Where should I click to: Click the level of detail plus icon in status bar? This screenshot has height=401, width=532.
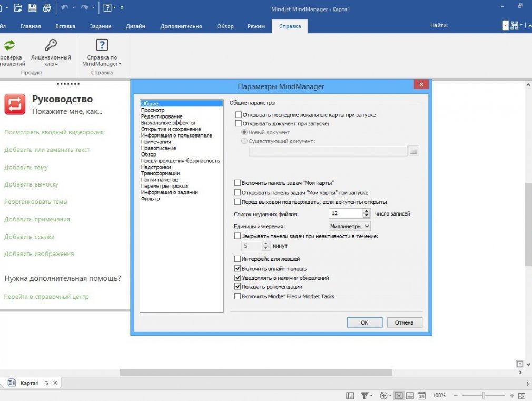[383, 396]
